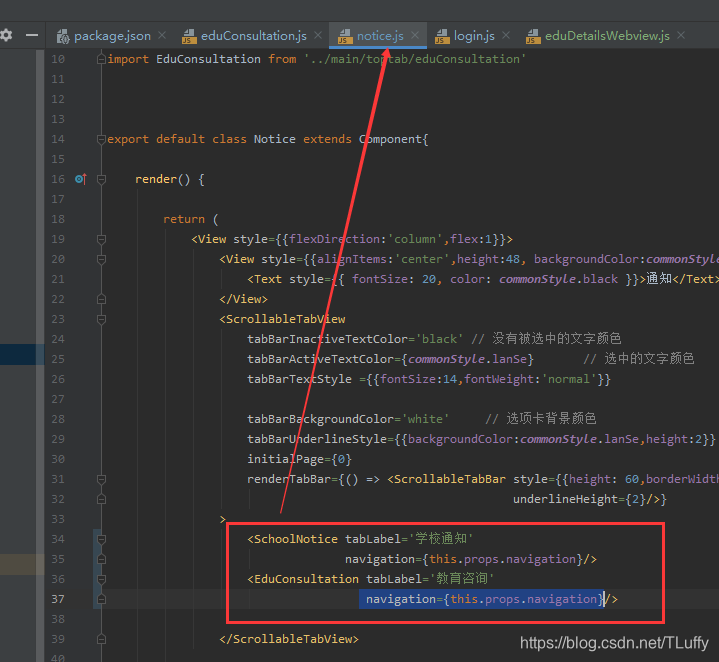The image size is (719, 662).
Task: Click the fold end marker on line 39
Action: [x=101, y=639]
